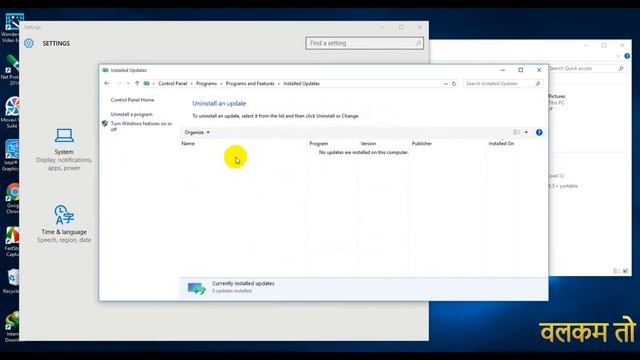Open Wondershare Video Editor desktop shortcut
Viewport: 640px width, 360px height.
11,28
